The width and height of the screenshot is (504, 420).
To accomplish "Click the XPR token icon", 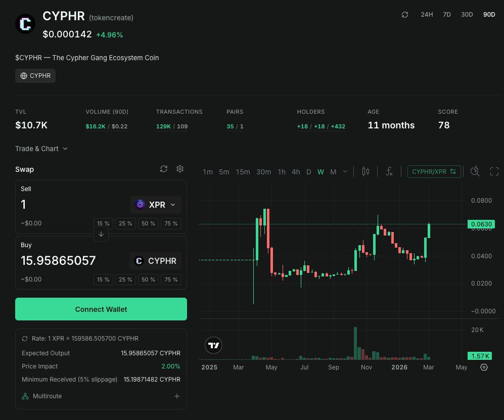I will (x=140, y=204).
